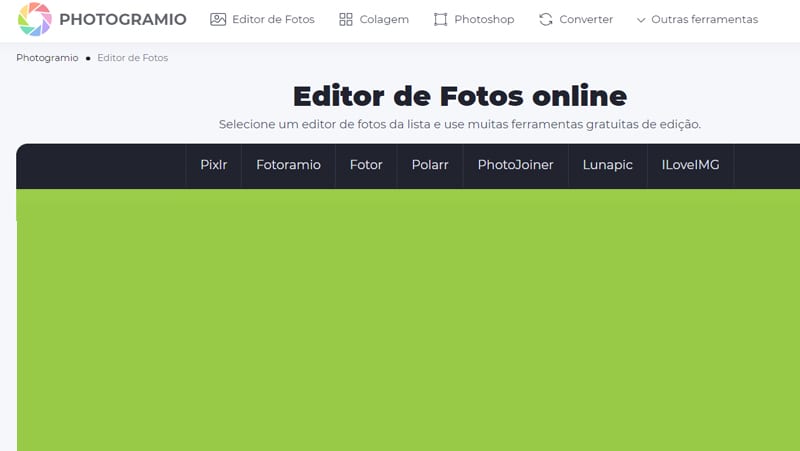
Task: Click the Editor de Fotos breadcrumb item
Action: [133, 58]
